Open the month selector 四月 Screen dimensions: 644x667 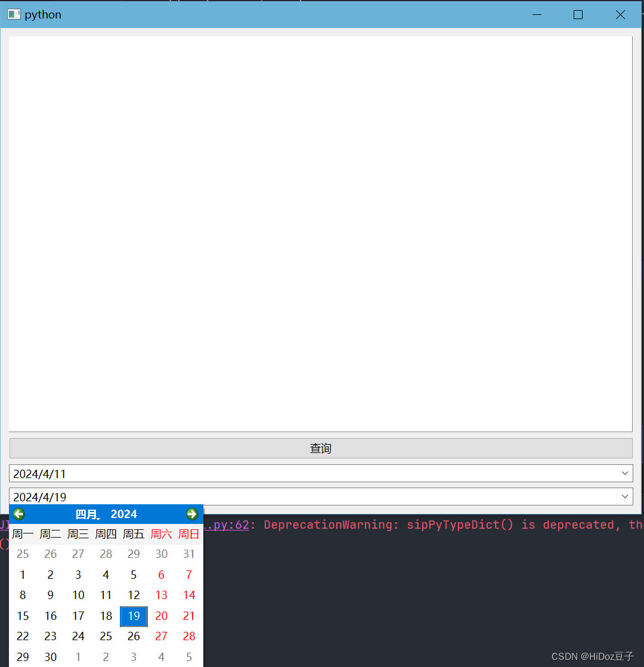(87, 514)
